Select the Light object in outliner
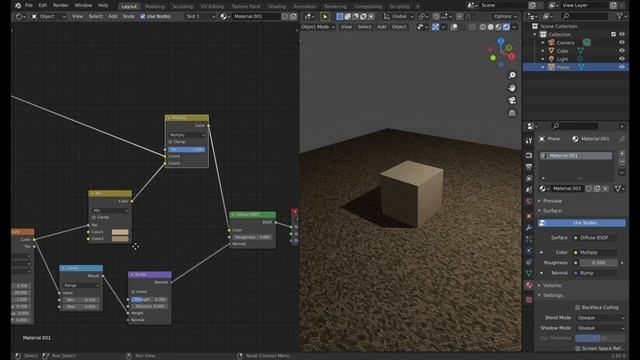The height and width of the screenshot is (360, 640). coord(562,59)
